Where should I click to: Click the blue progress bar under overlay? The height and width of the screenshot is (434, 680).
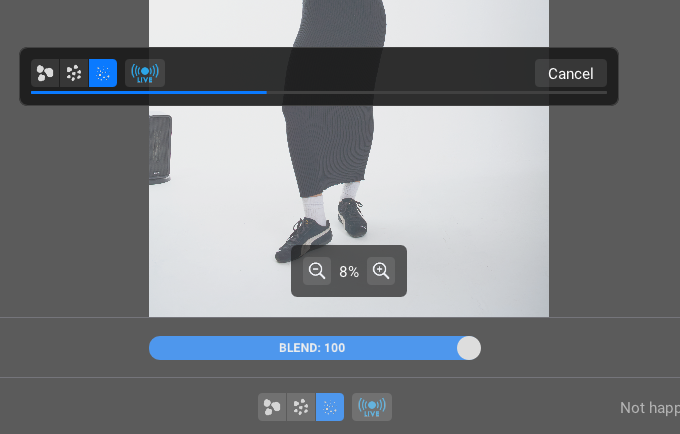point(319,92)
